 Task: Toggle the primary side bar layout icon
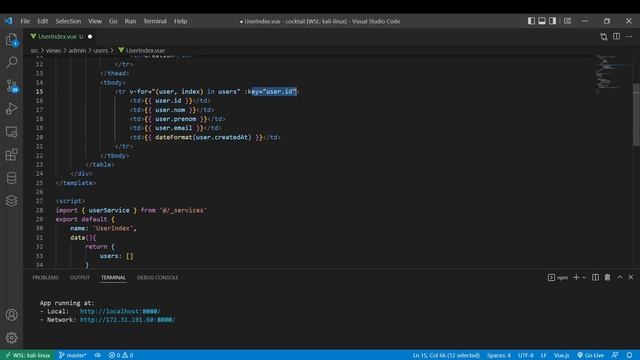coord(531,21)
